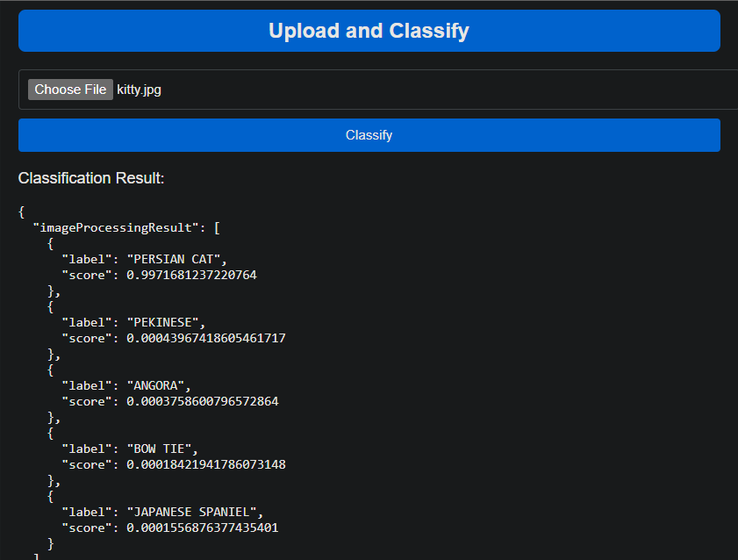The image size is (738, 560).
Task: Click the file input field area
Action: click(x=378, y=90)
